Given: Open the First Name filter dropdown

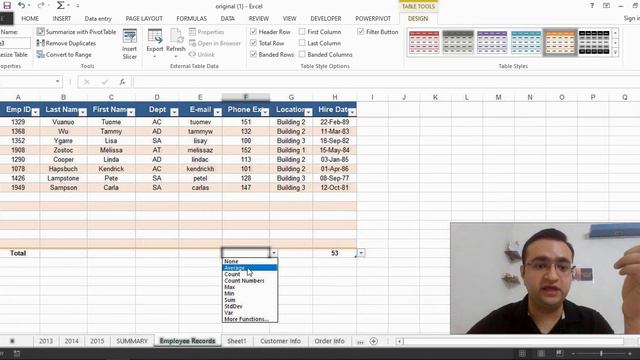Looking at the screenshot, I should (x=131, y=112).
